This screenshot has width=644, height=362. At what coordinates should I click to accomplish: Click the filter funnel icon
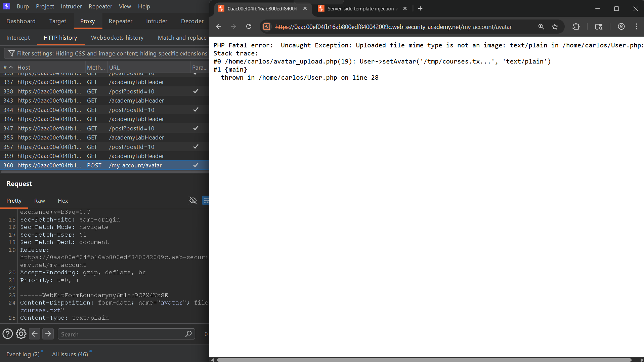11,53
